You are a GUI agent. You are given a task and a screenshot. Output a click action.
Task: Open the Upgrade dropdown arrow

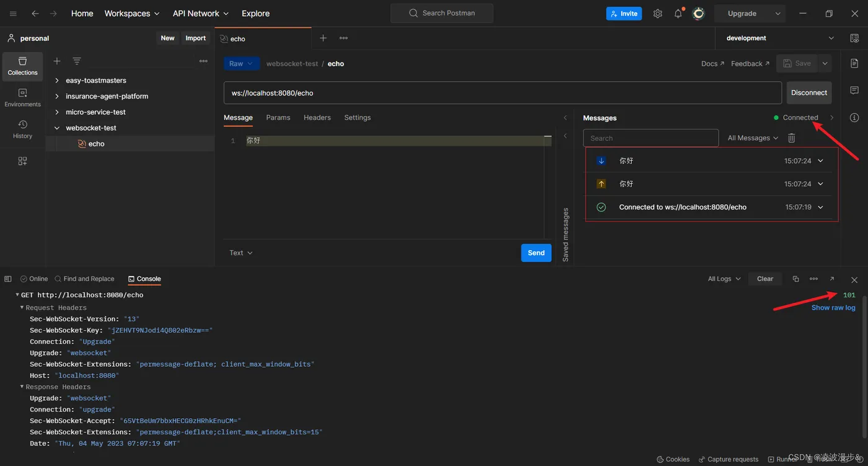pyautogui.click(x=778, y=14)
